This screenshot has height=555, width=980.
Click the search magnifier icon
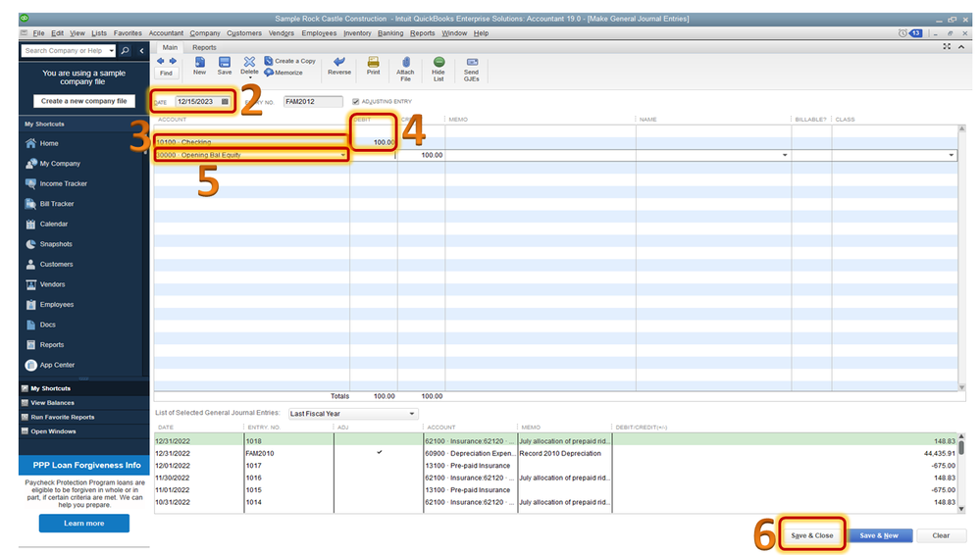(125, 51)
